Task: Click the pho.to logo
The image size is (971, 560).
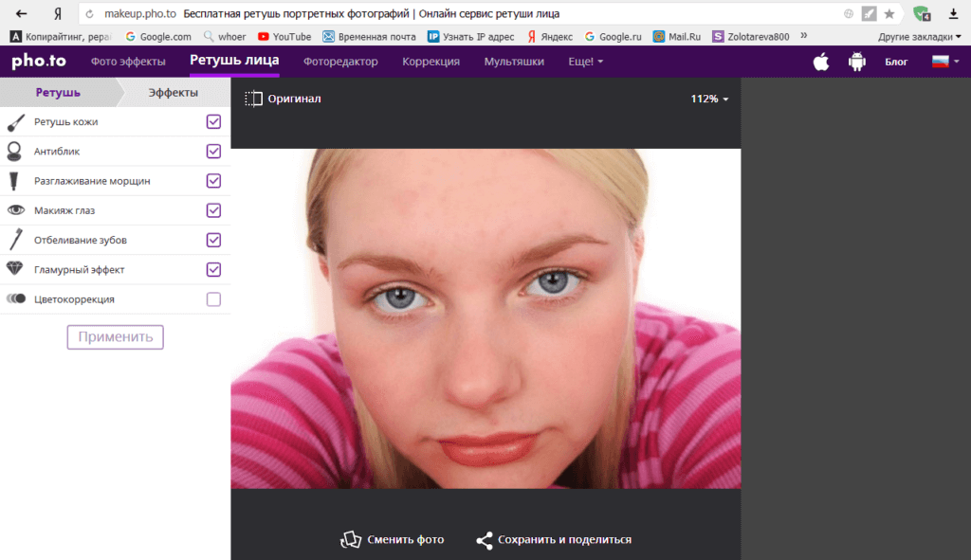Action: tap(36, 62)
